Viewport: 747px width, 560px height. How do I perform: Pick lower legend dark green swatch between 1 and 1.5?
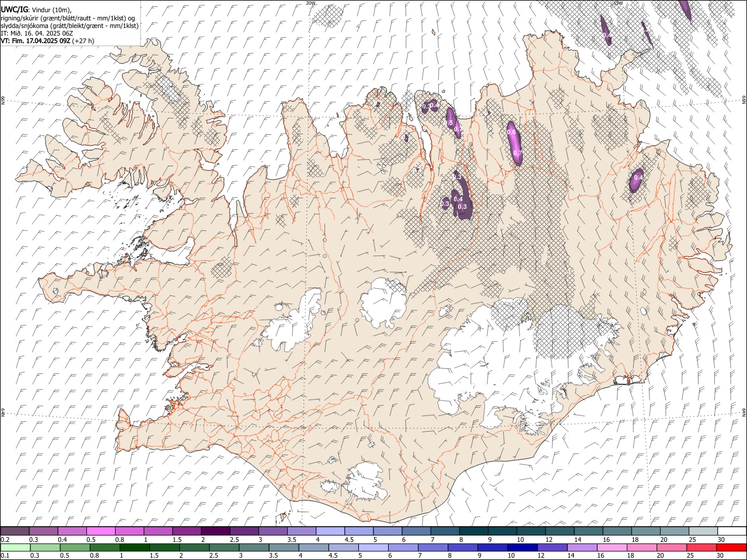(x=135, y=548)
